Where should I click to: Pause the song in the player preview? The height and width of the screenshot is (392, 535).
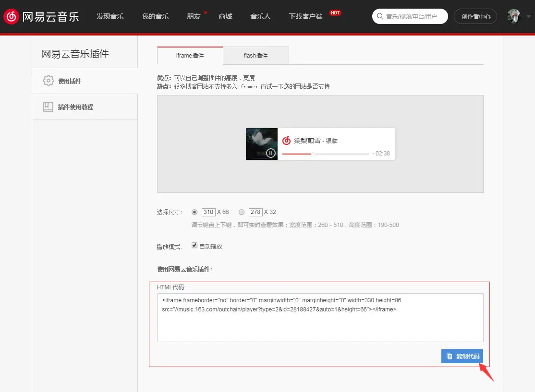point(271,153)
